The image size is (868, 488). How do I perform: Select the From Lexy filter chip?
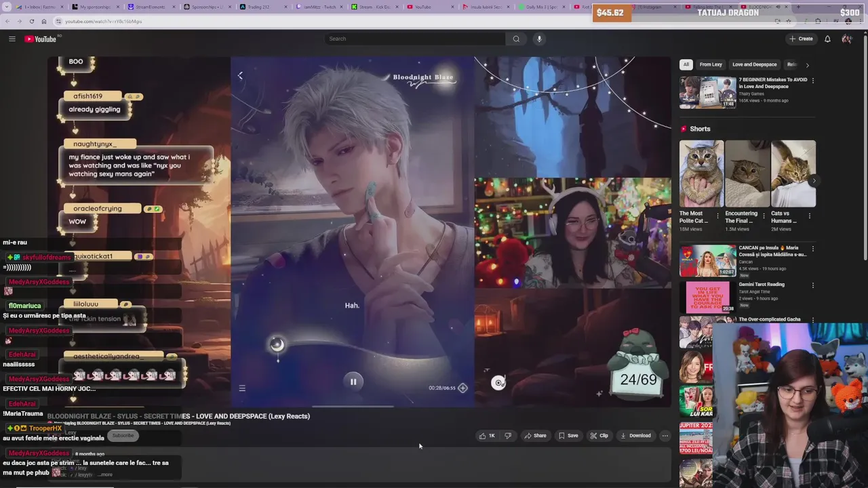711,64
